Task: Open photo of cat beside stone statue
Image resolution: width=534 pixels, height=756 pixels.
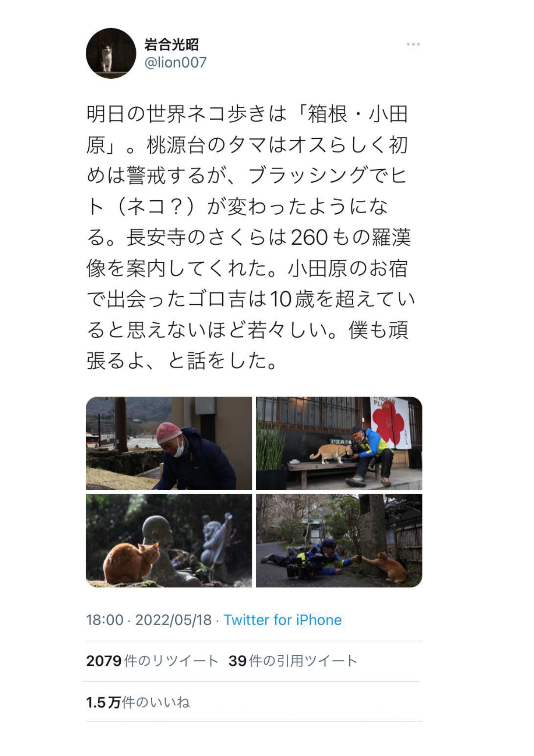Action: coord(169,541)
